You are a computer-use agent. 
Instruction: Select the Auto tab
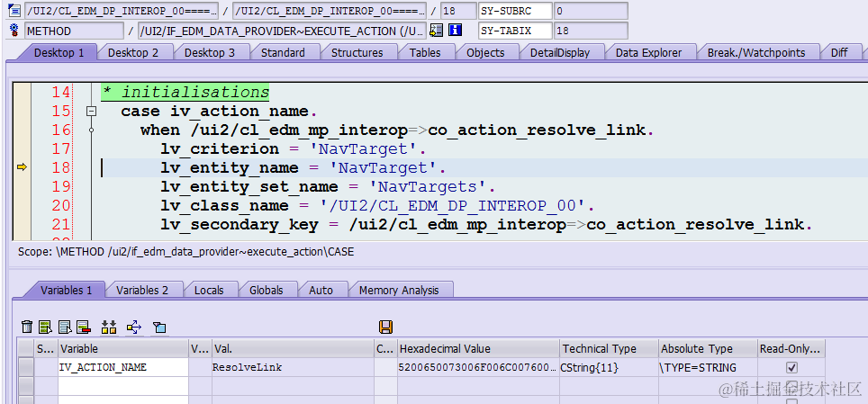(x=321, y=290)
